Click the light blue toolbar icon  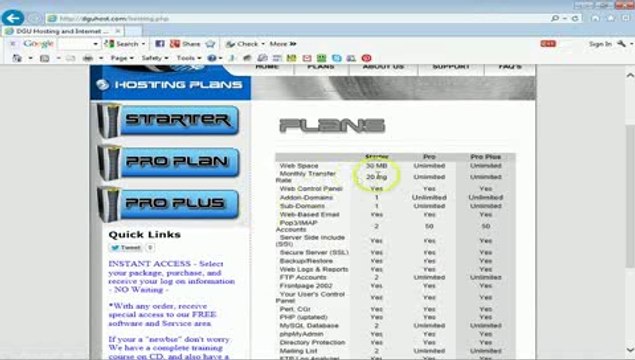click(x=337, y=58)
